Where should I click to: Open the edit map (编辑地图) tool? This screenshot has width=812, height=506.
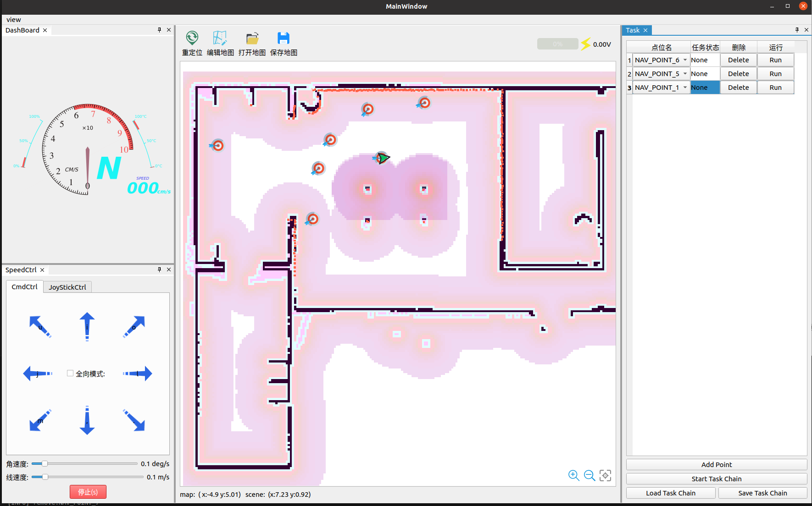[x=220, y=38]
